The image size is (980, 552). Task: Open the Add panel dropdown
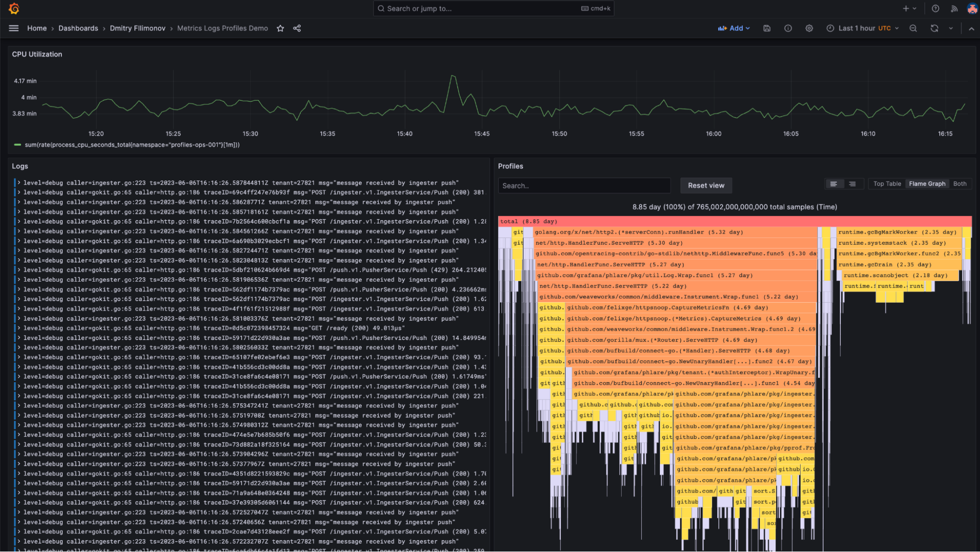pyautogui.click(x=734, y=28)
